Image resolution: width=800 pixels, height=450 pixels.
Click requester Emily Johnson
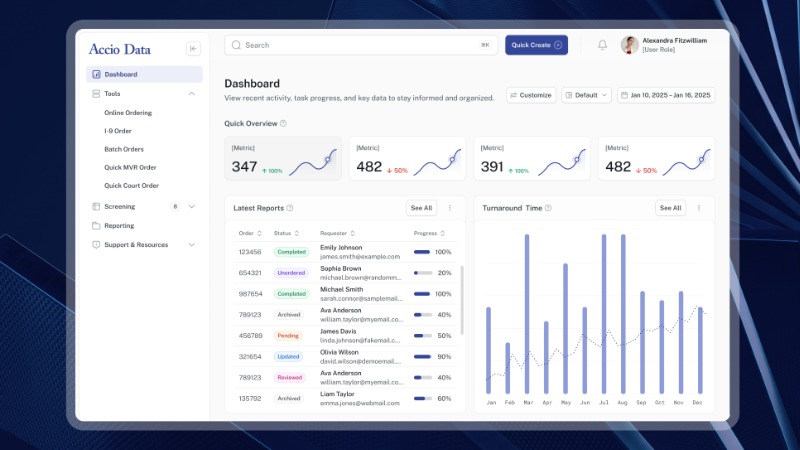click(x=341, y=247)
